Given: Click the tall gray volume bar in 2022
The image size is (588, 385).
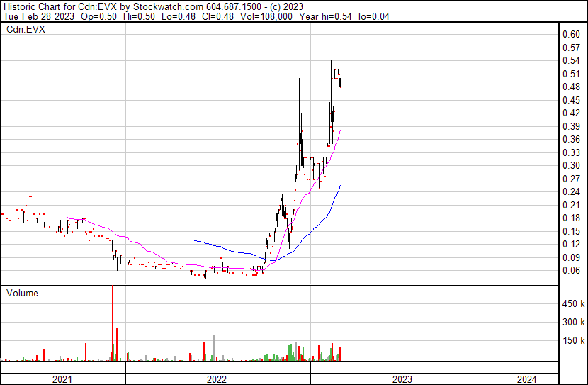Looking at the screenshot, I should [214, 348].
